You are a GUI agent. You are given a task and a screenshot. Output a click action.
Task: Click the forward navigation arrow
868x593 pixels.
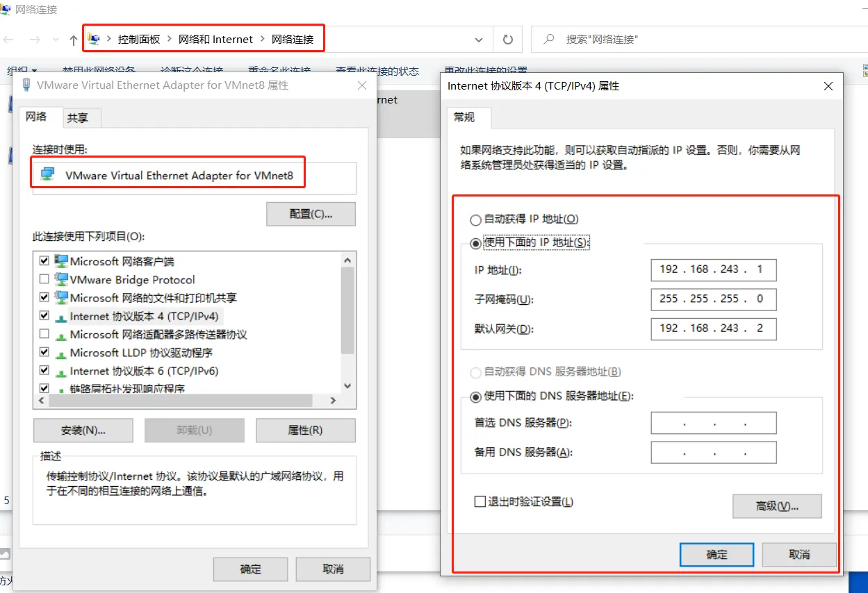[35, 40]
